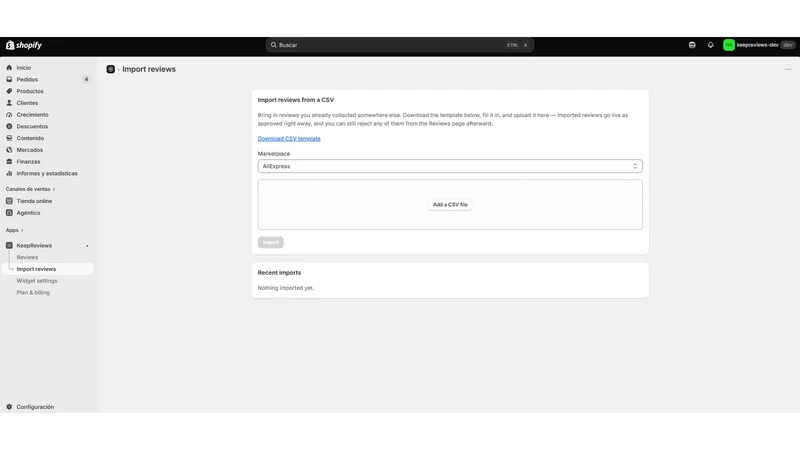Viewport: 800px width, 450px height.
Task: Click the Recent imports heading
Action: (279, 272)
